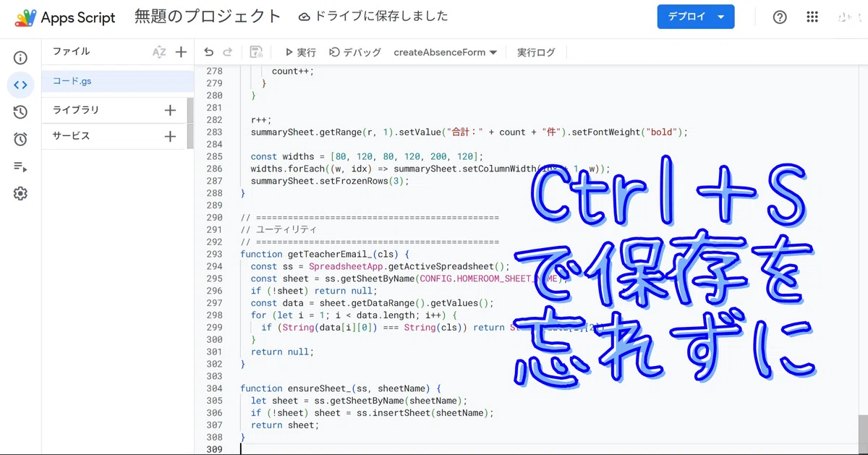Click the code line number 293
This screenshot has height=455, width=868.
[214, 254]
